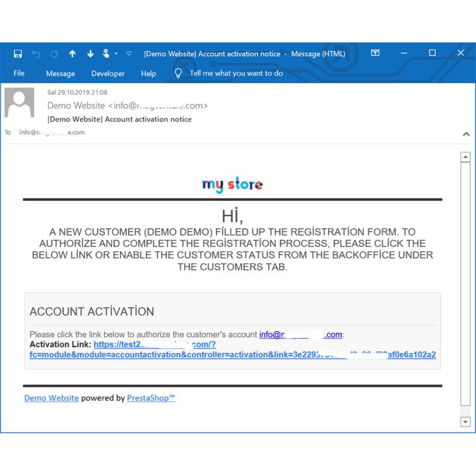Click scrollbar down arrow button
476x476 pixels.
coord(465,422)
